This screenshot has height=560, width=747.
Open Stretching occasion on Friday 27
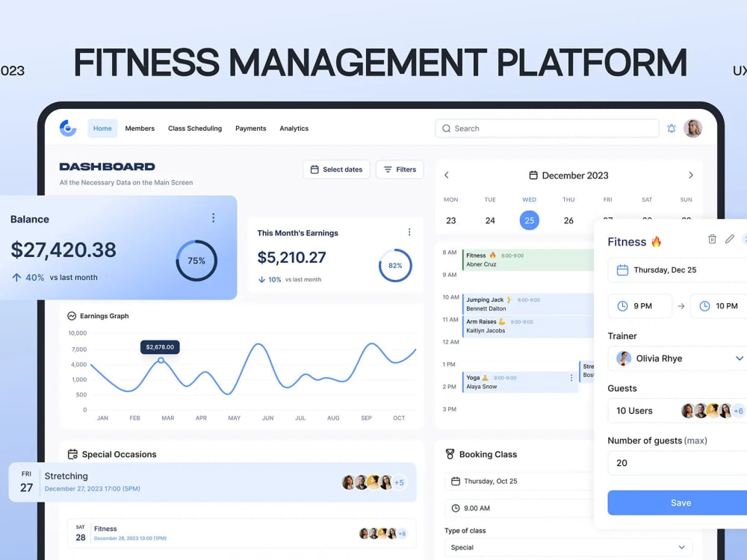tap(212, 482)
